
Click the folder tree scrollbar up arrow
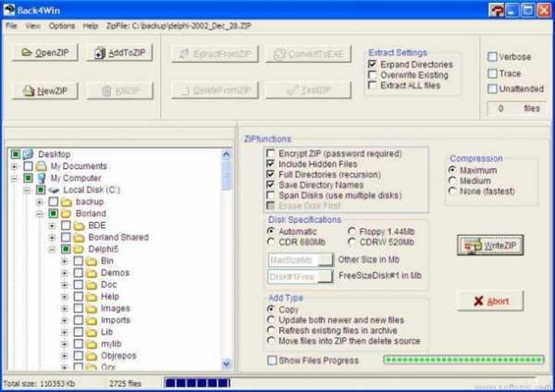point(226,154)
